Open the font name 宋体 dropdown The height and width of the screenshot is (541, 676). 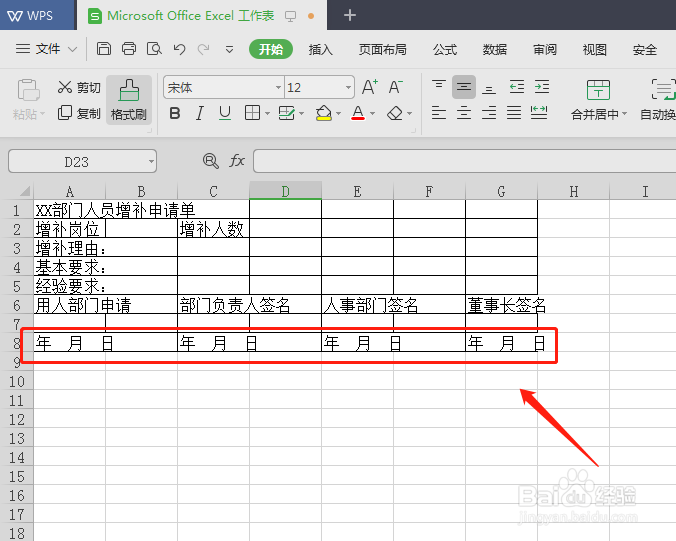point(279,88)
